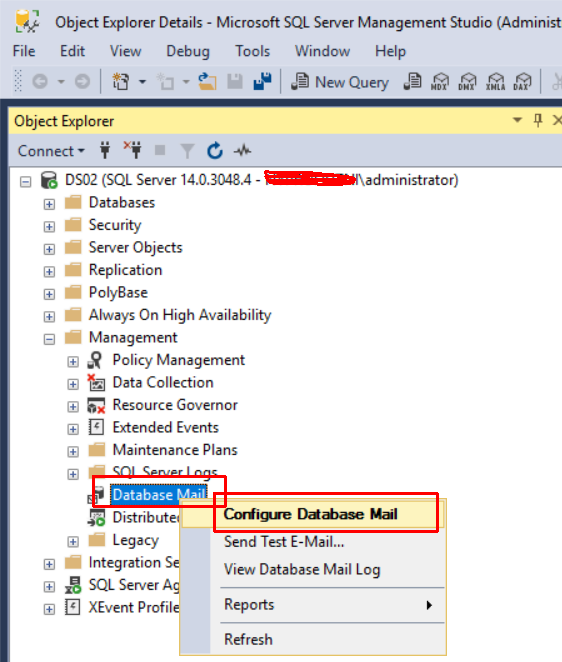Click the MDX query icon
The width and height of the screenshot is (562, 662).
click(440, 81)
